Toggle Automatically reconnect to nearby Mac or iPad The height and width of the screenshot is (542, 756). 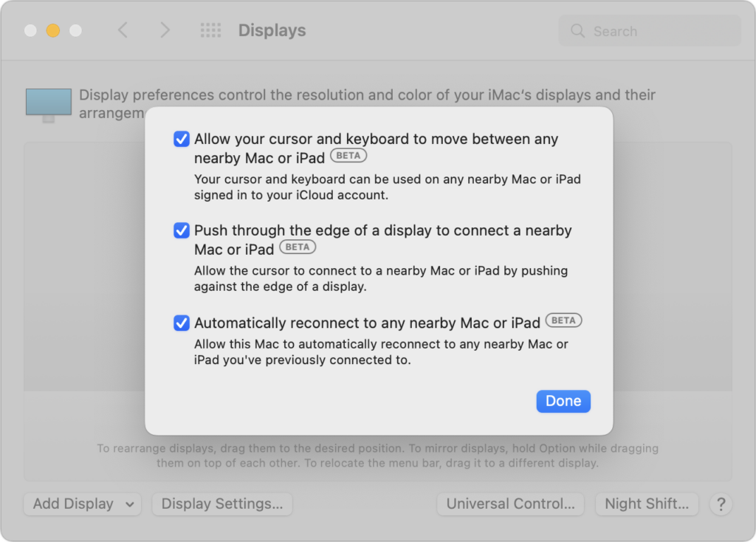[182, 323]
